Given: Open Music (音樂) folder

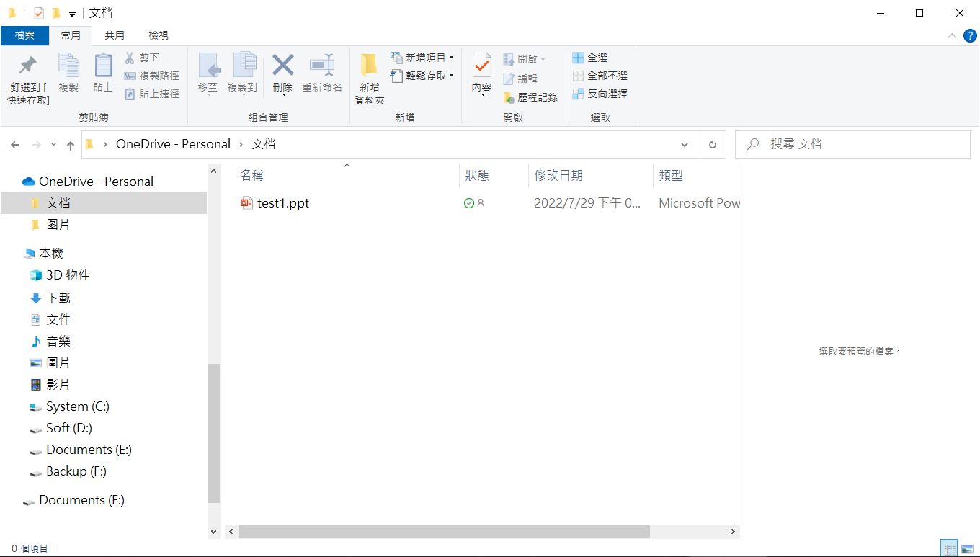Looking at the screenshot, I should (x=58, y=341).
